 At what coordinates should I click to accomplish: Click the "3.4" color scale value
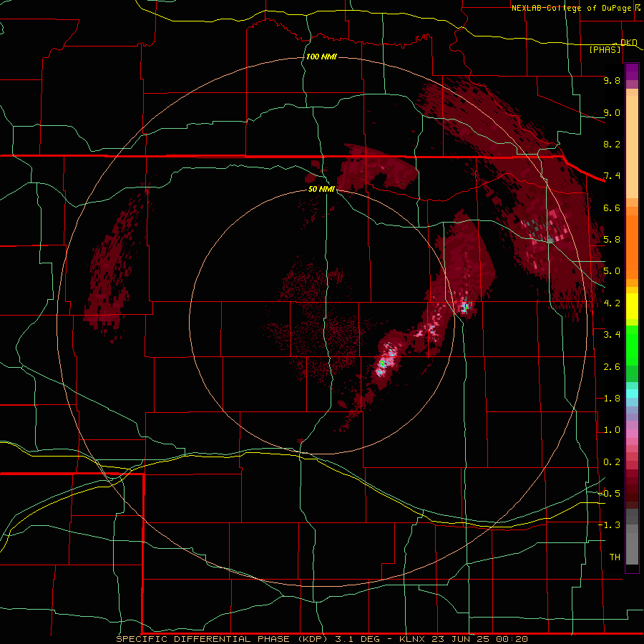pyautogui.click(x=612, y=335)
